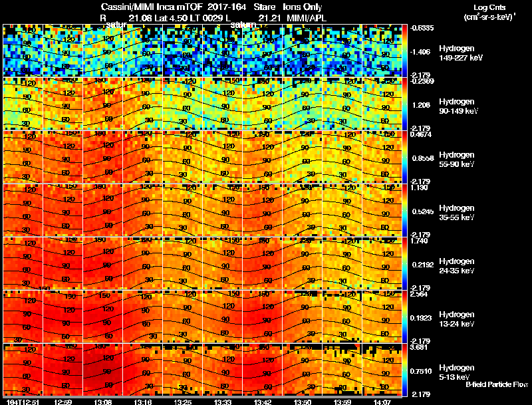The image size is (532, 405).
Task: Click the Hydrogen 13-24 keV label
Action: 457,319
